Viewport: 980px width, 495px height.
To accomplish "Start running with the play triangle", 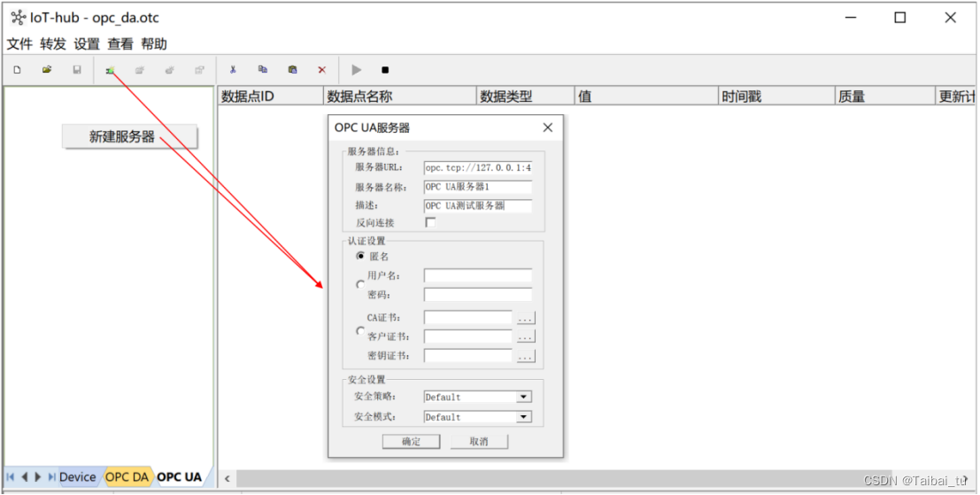I will (x=356, y=70).
